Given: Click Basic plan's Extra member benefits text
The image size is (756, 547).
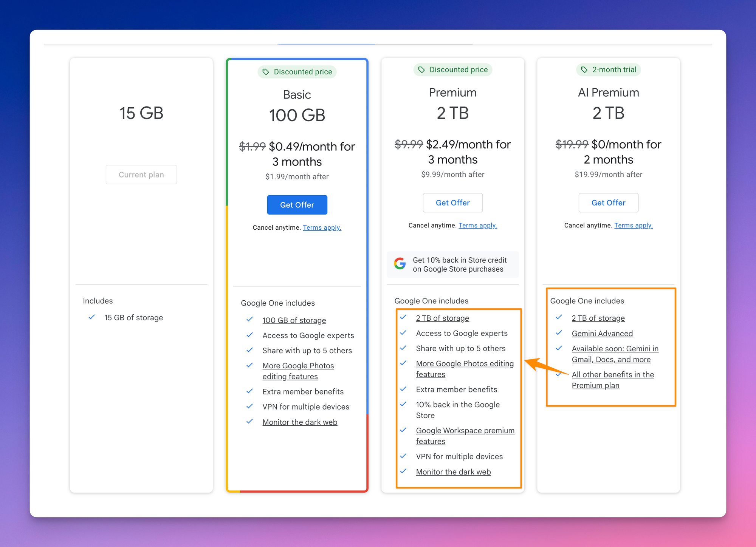Looking at the screenshot, I should (x=303, y=392).
